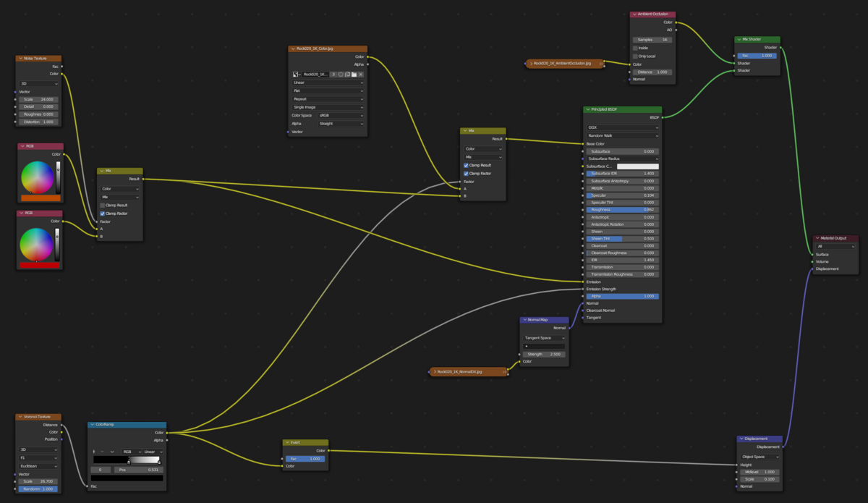Open the 3D dimensions dropdown in Noise Texture
Screen dimensions: 868x503
[38, 84]
